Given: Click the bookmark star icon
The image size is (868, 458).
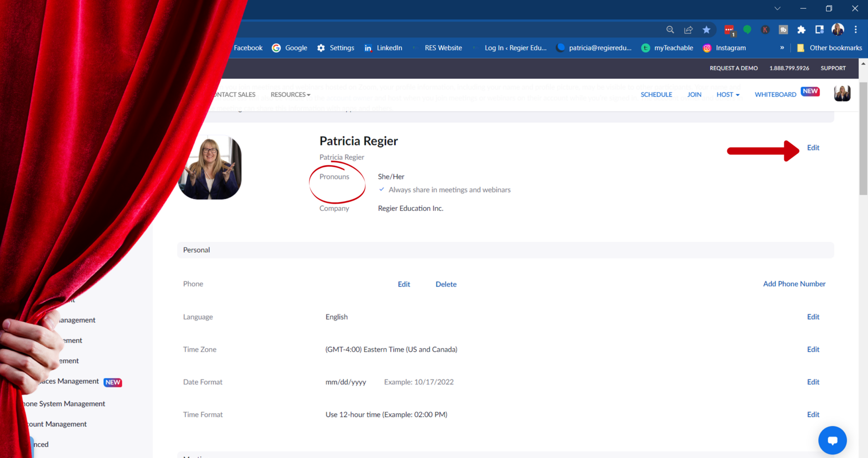Looking at the screenshot, I should click(706, 30).
